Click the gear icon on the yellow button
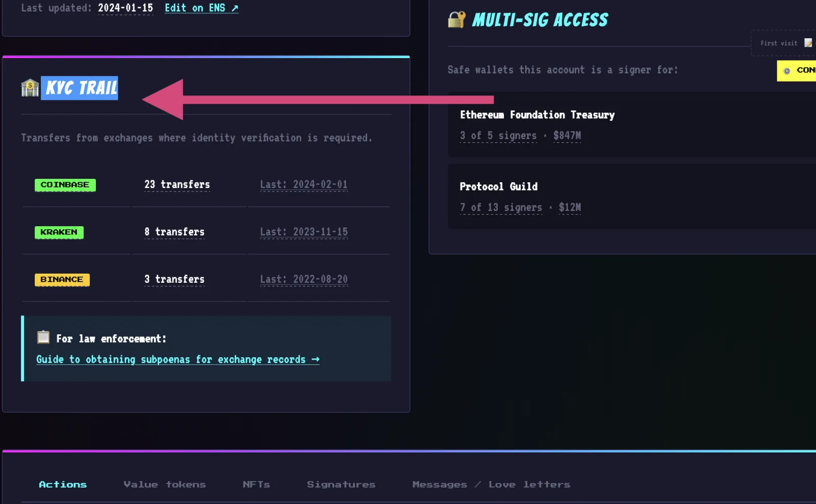The height and width of the screenshot is (504, 816). (787, 71)
